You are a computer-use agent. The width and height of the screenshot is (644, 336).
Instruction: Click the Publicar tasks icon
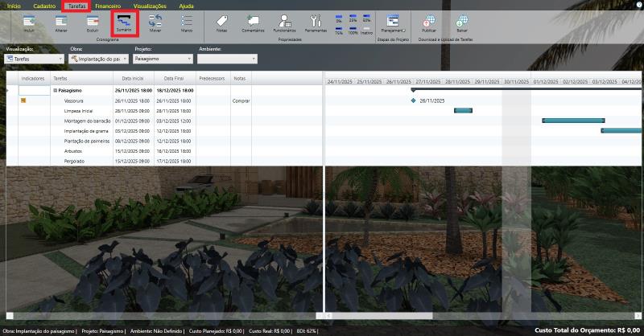(x=429, y=22)
